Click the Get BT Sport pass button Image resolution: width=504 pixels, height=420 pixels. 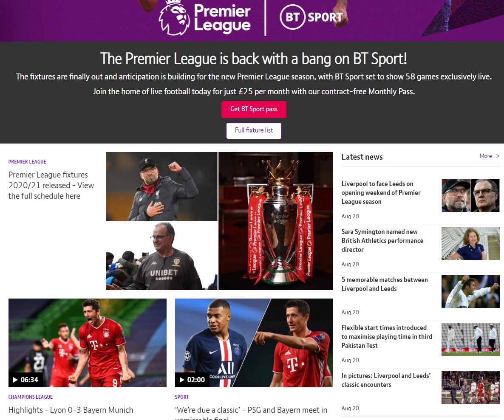254,110
